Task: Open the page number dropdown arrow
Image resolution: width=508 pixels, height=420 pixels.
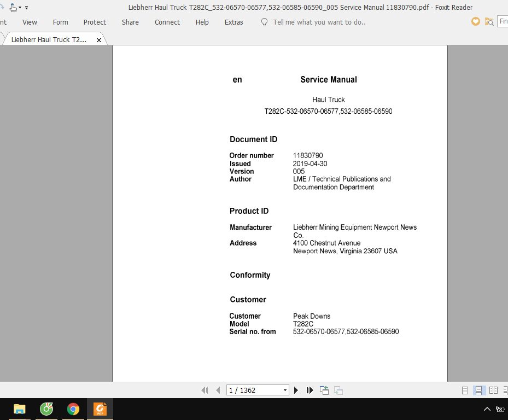Action: (285, 390)
